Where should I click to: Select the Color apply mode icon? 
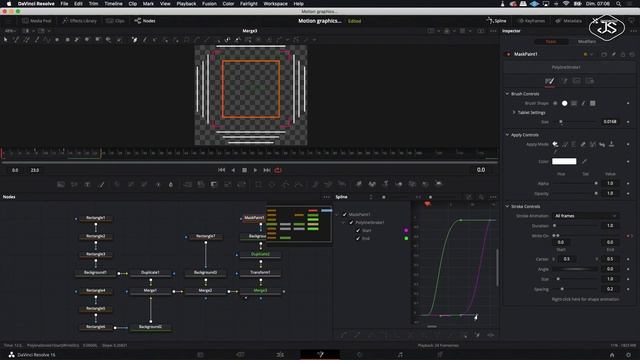point(555,144)
